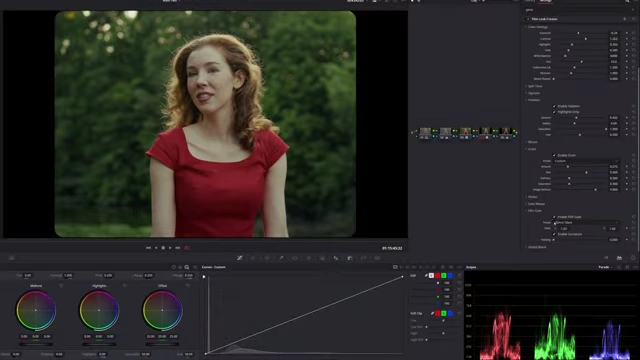This screenshot has height=360, width=640.
Task: Open the Blur palette icon
Action: [336, 258]
